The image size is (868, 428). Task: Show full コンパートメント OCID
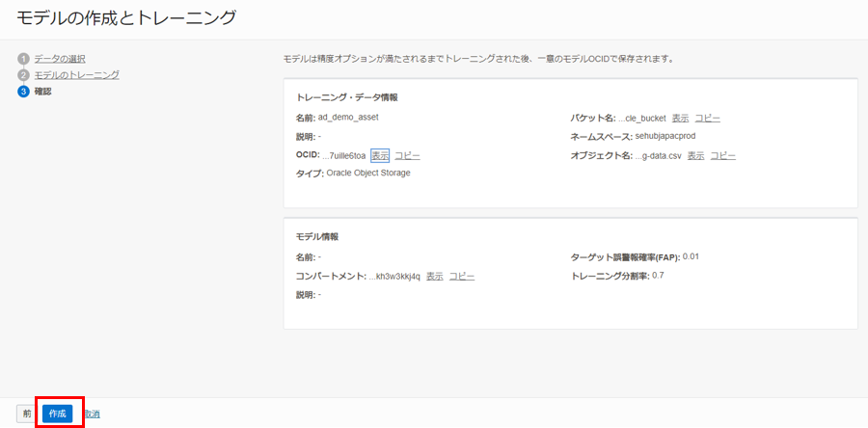tap(435, 276)
